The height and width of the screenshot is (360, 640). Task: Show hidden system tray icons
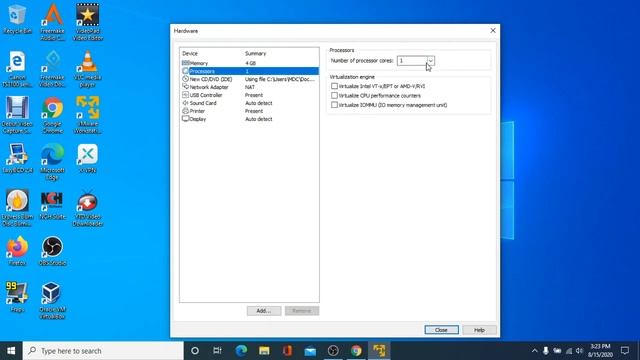(x=534, y=351)
